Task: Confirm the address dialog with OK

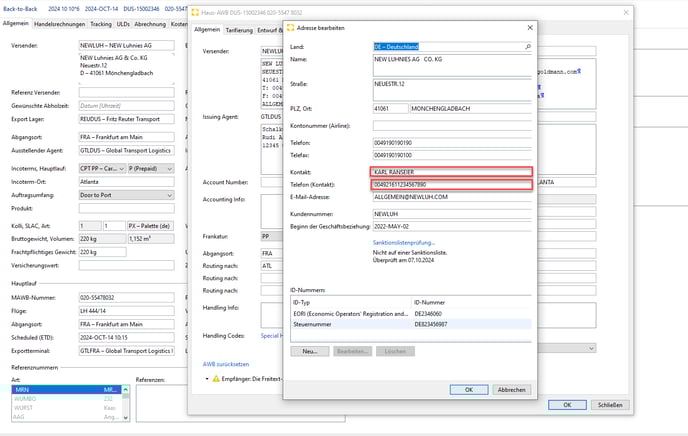Action: coord(469,390)
